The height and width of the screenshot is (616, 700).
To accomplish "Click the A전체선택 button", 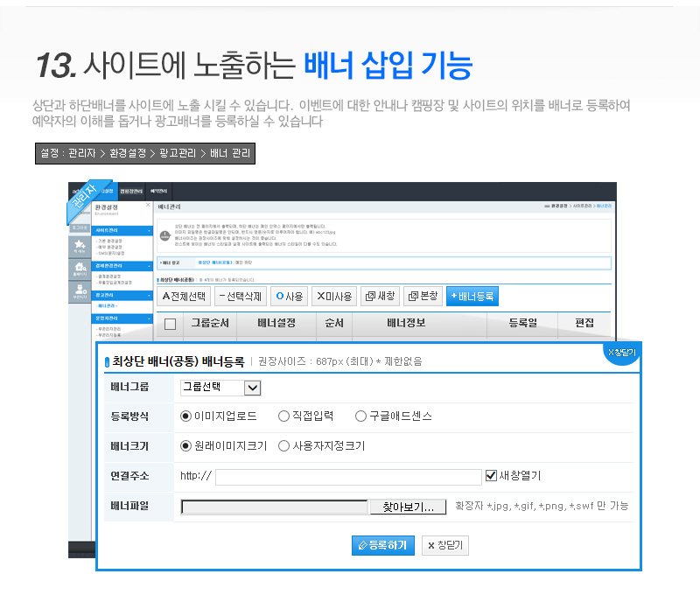I will [x=184, y=297].
